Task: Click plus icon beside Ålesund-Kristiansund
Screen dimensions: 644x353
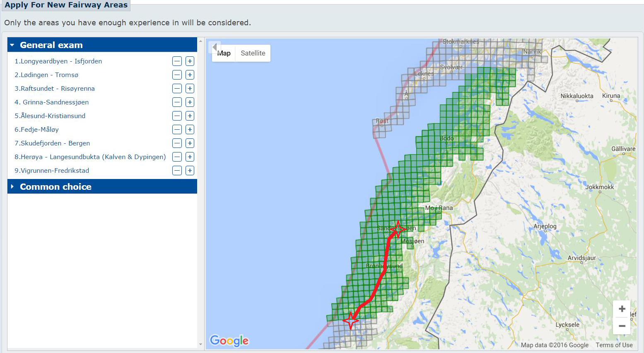Action: [190, 116]
